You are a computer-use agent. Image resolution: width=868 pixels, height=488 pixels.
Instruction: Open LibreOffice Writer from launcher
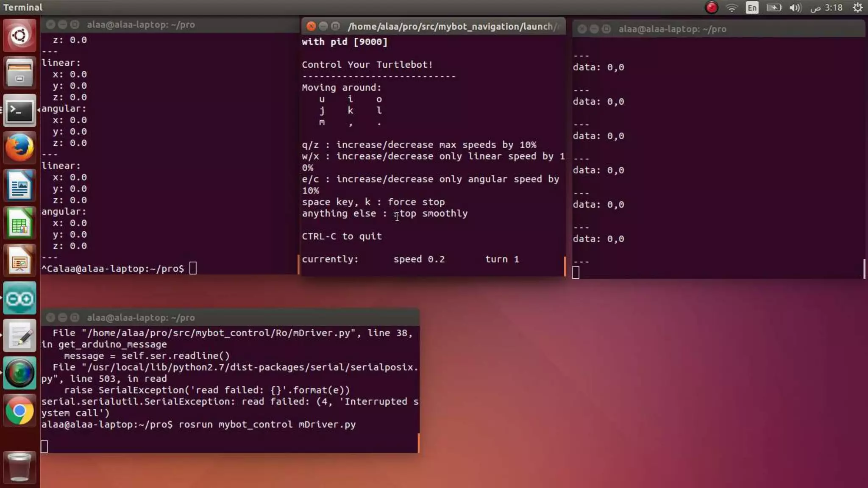coord(19,186)
